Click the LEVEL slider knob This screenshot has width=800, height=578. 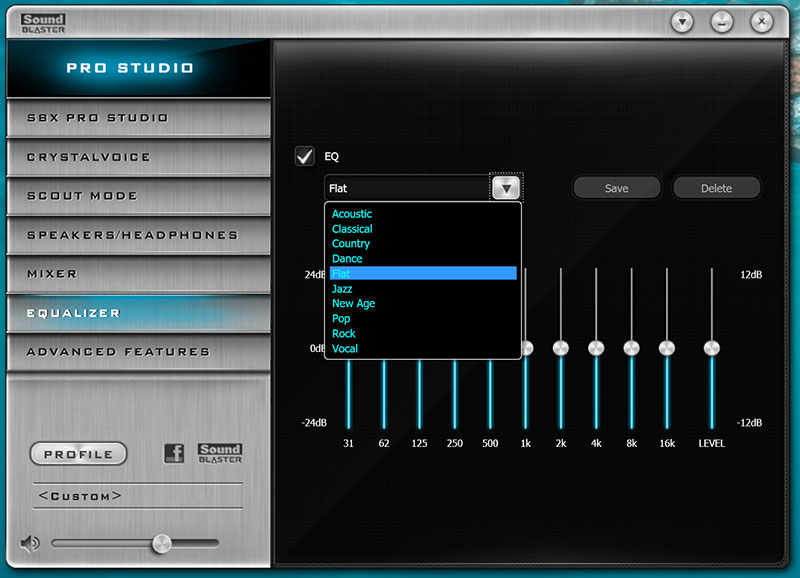tap(712, 348)
